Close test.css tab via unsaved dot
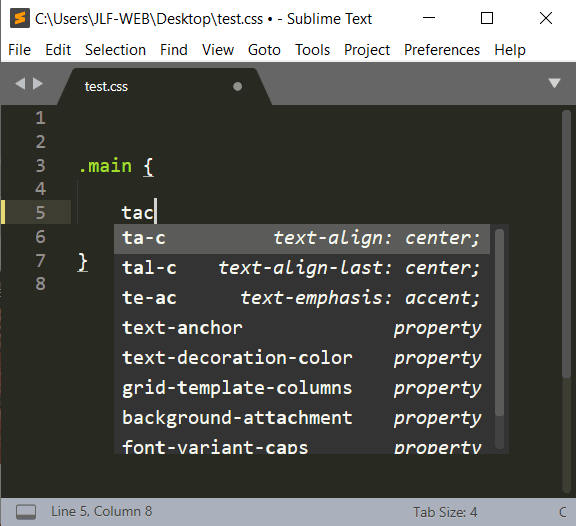Image resolution: width=576 pixels, height=526 pixels. pyautogui.click(x=238, y=86)
